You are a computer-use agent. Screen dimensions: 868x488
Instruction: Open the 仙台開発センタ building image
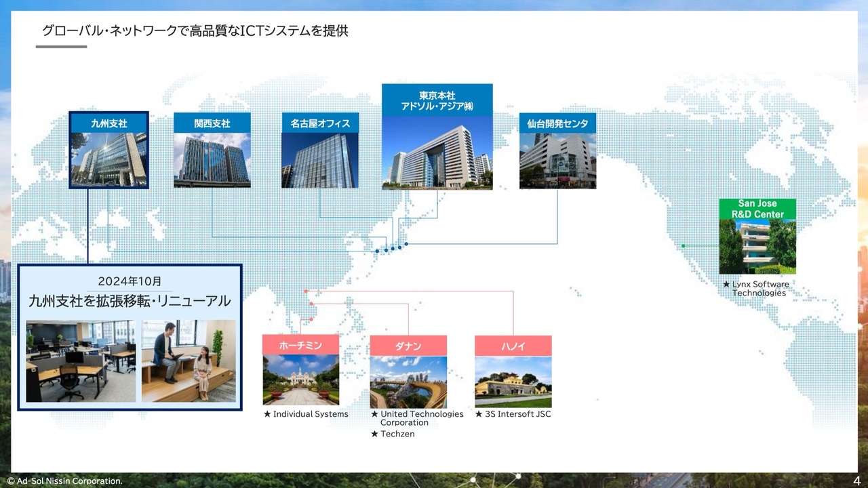557,161
